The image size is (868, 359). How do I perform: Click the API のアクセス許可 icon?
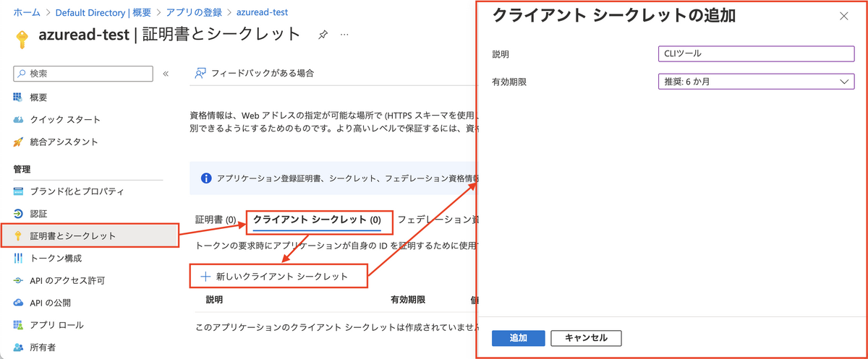[x=18, y=280]
